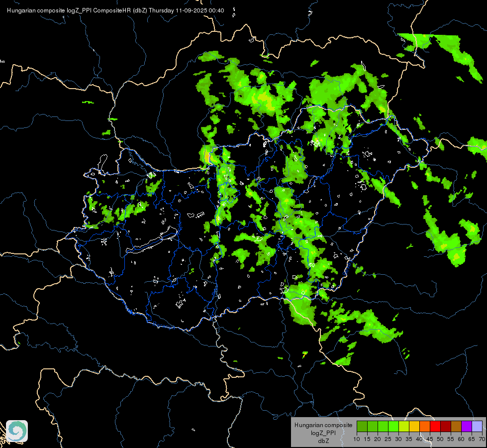Click the 'Hungarian composite' legend label
The height and width of the screenshot is (448, 487).
[323, 425]
